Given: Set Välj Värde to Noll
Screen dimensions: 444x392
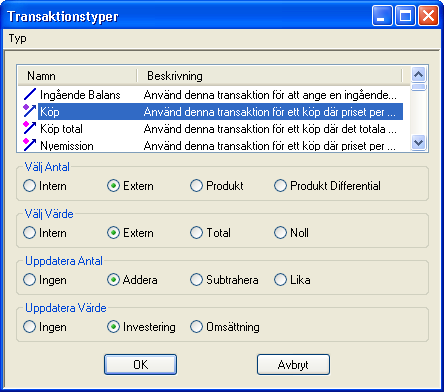Looking at the screenshot, I should click(x=291, y=233).
